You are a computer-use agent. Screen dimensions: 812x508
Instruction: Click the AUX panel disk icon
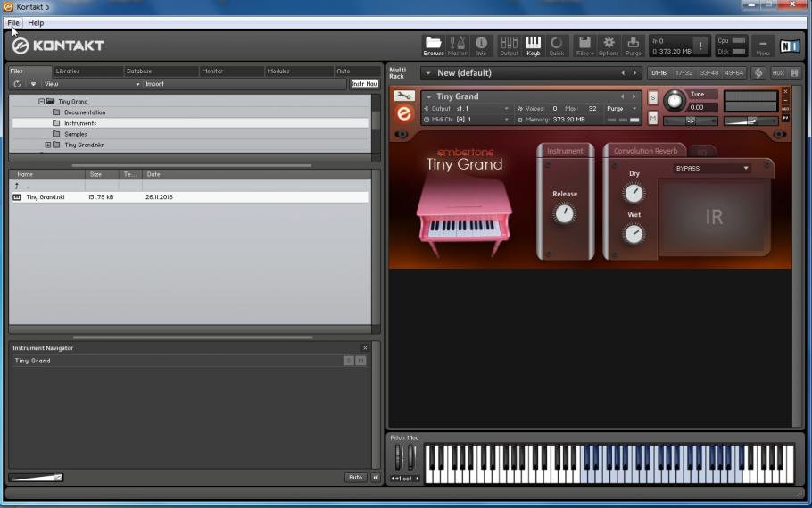pyautogui.click(x=794, y=73)
